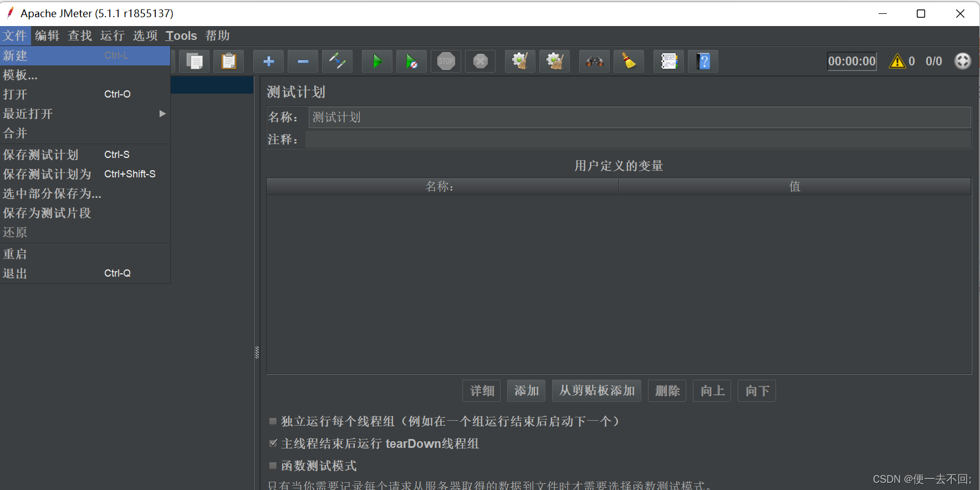
Task: Select 模板... menu entry
Action: 85,75
